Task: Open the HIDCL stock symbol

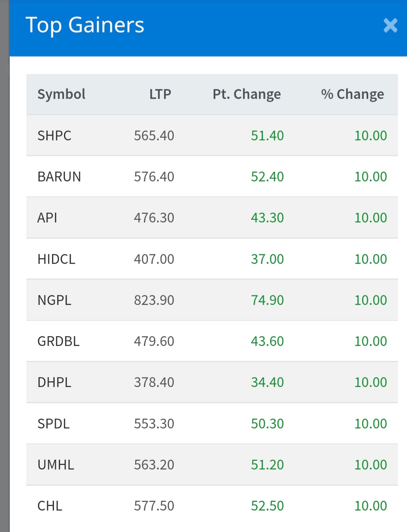Action: pyautogui.click(x=57, y=259)
